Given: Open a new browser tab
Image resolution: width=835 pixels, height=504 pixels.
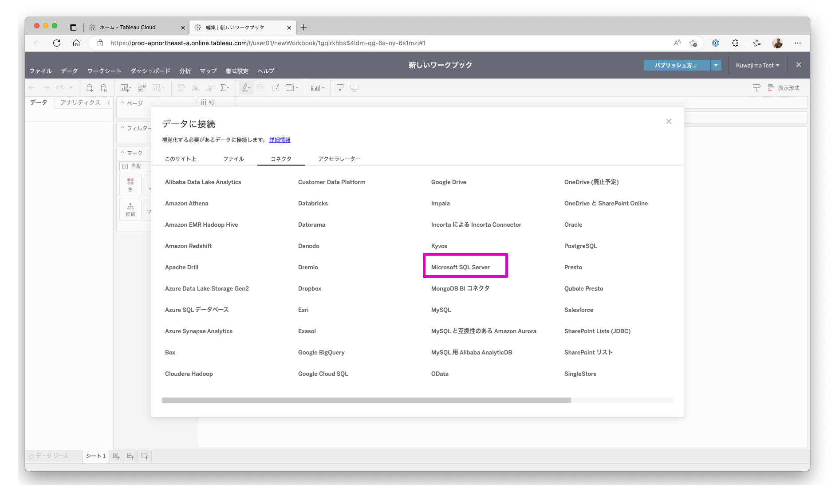Looking at the screenshot, I should pyautogui.click(x=303, y=28).
